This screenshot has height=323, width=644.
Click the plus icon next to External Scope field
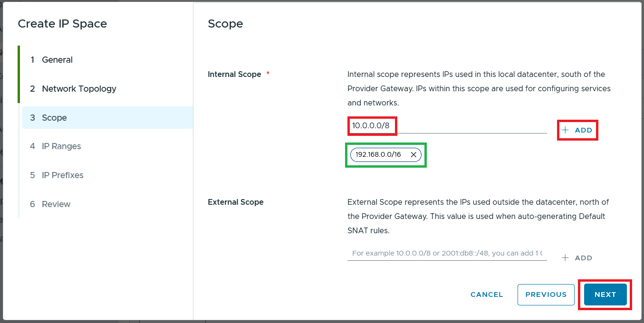pos(565,258)
